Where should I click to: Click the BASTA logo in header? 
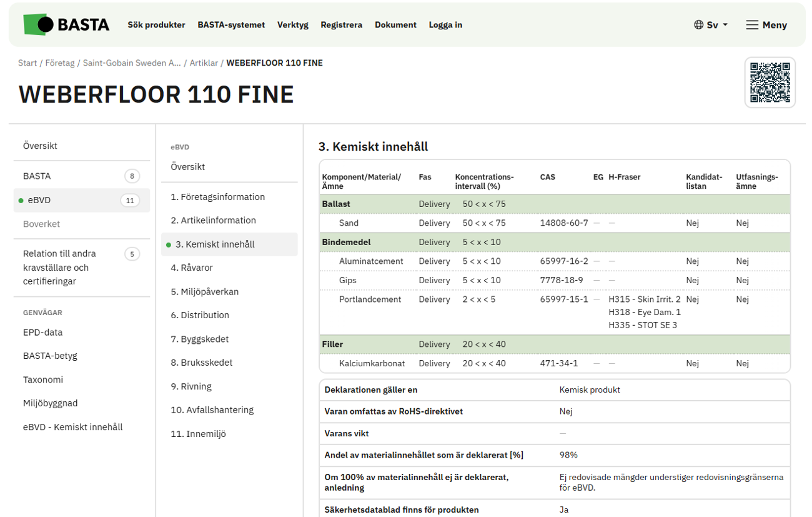(66, 25)
